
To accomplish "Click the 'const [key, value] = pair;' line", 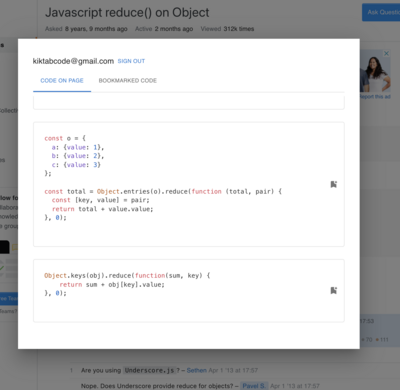I will click(101, 200).
